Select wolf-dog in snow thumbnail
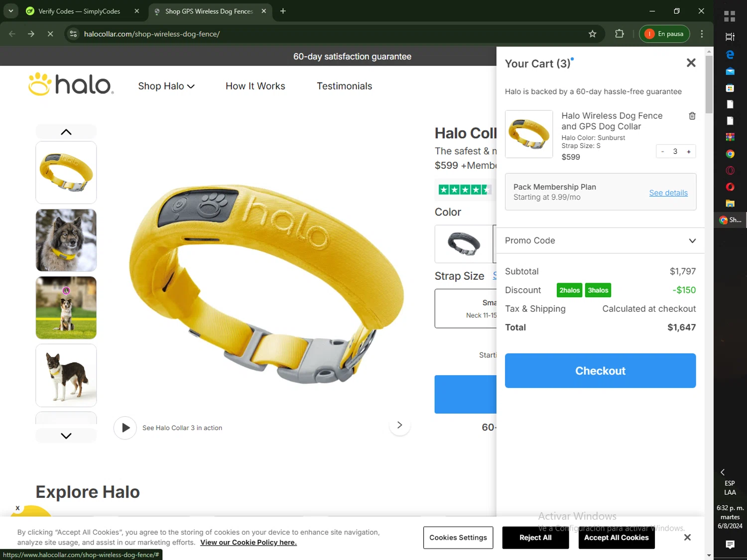 coord(66,240)
